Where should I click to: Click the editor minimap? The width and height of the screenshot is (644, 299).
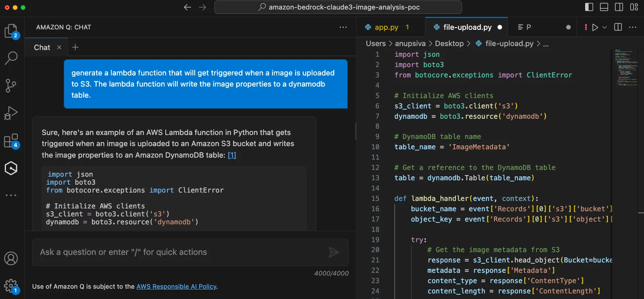(626, 68)
